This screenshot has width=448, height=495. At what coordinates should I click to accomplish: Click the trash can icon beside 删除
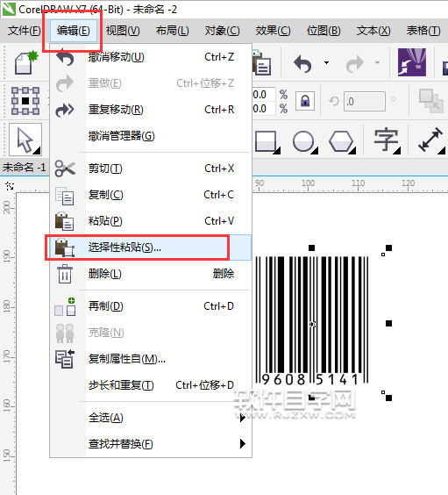click(x=65, y=274)
